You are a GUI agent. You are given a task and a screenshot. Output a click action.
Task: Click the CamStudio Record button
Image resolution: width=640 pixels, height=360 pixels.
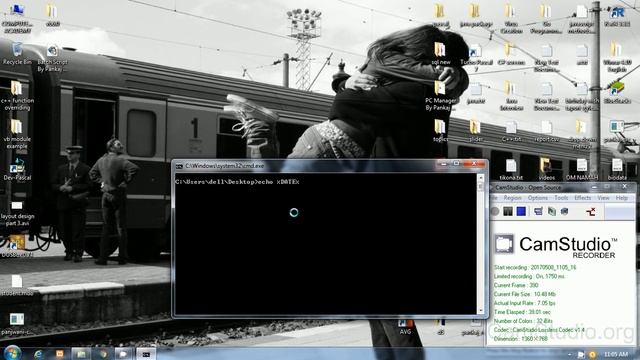[x=495, y=211]
